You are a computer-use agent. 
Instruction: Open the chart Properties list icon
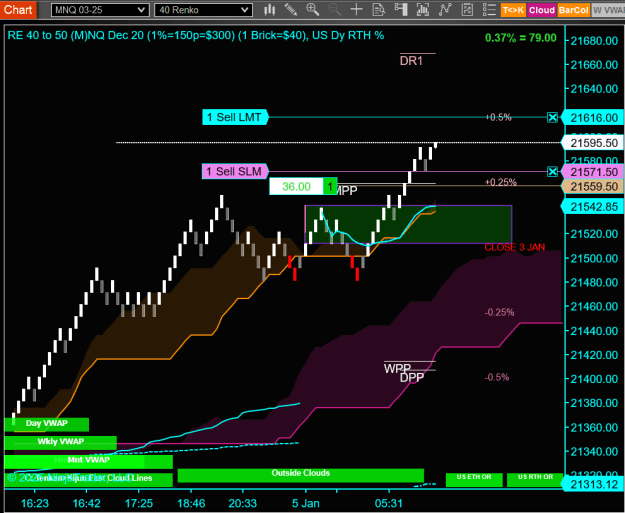click(489, 10)
